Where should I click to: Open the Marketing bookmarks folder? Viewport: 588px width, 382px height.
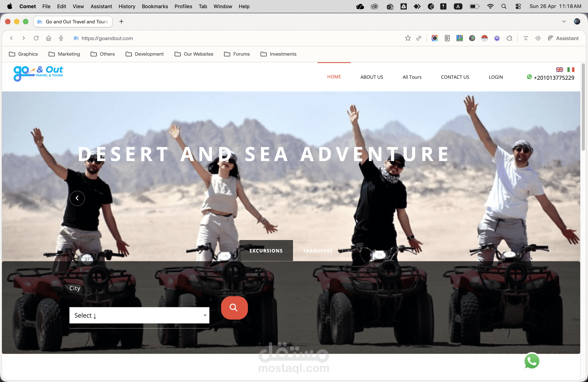tap(64, 54)
